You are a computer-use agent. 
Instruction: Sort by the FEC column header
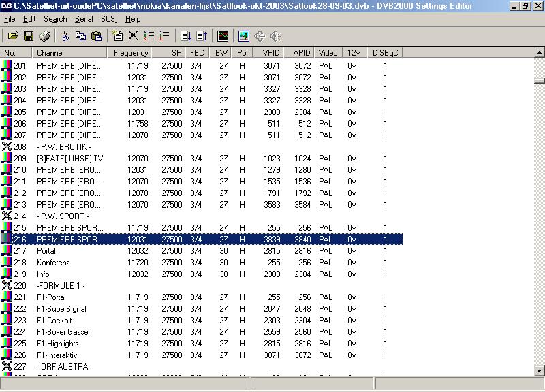pyautogui.click(x=197, y=53)
